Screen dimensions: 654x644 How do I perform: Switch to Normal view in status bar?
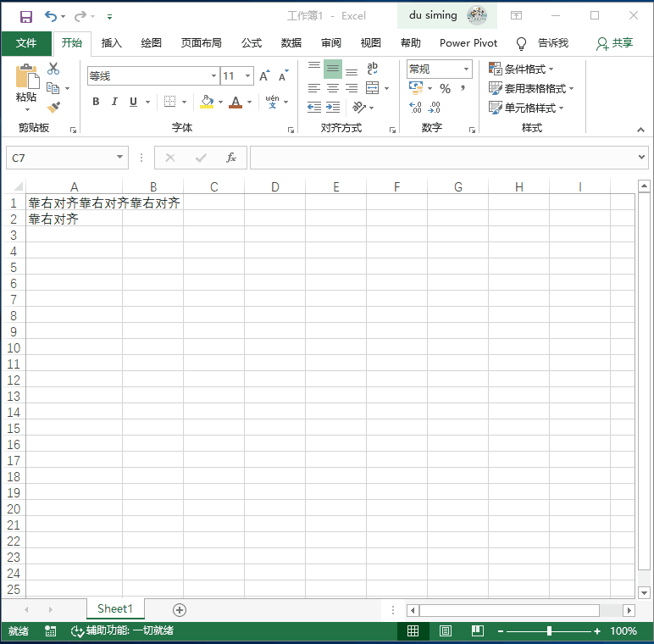(413, 631)
